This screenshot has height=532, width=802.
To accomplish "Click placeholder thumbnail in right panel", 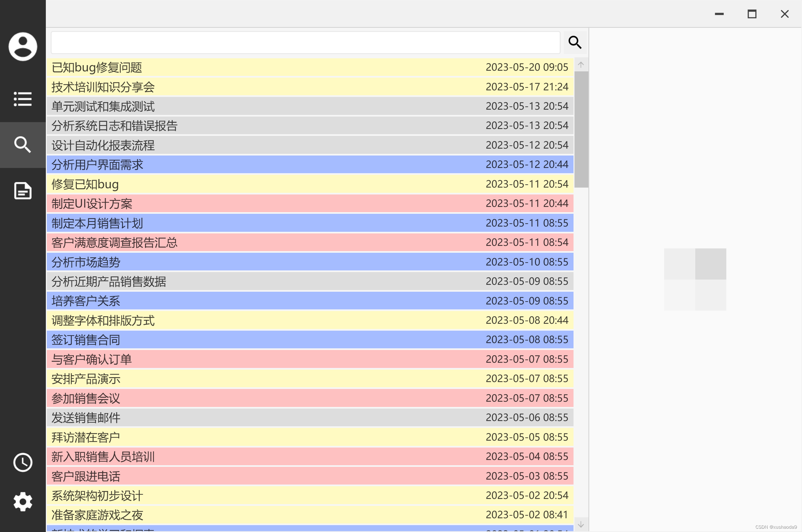I will tap(695, 279).
